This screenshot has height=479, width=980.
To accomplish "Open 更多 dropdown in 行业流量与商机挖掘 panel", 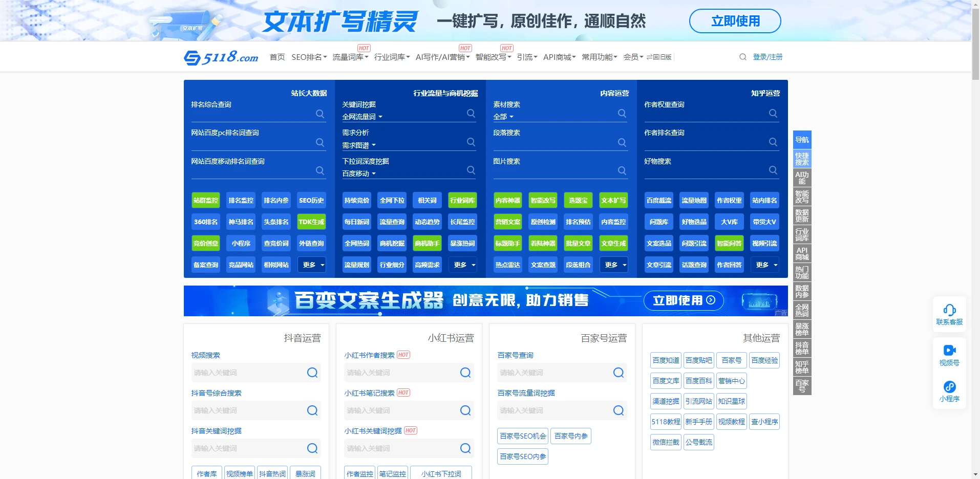I will click(x=463, y=265).
